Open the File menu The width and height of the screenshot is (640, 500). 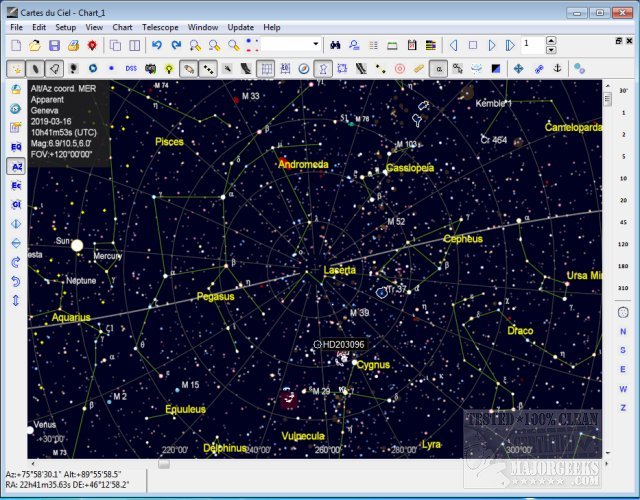coord(16,27)
